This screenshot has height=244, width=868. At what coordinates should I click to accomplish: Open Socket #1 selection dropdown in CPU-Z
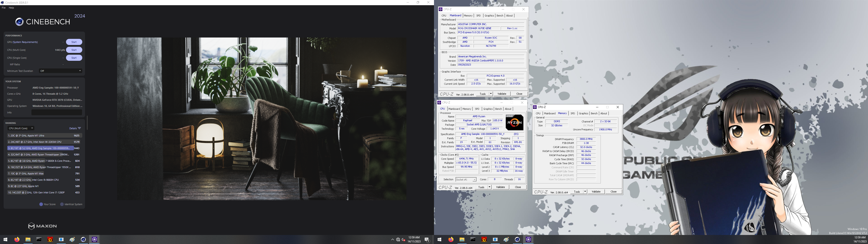466,180
